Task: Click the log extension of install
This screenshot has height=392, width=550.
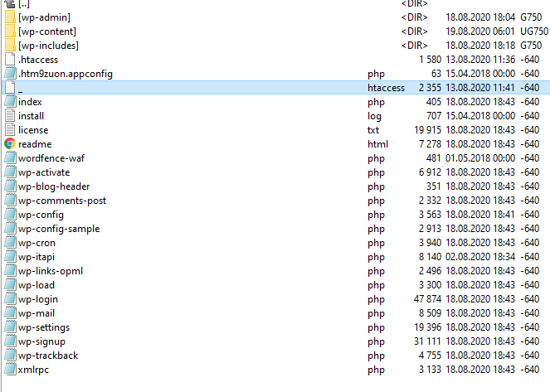Action: click(x=374, y=116)
